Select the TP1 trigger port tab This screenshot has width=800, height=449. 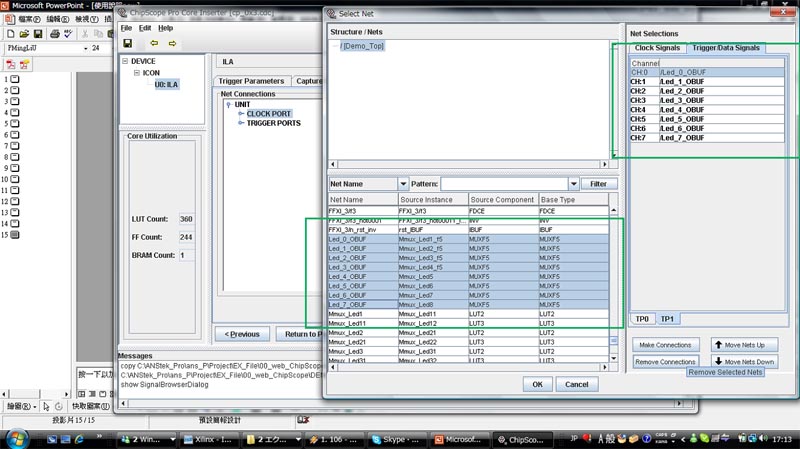(667, 319)
